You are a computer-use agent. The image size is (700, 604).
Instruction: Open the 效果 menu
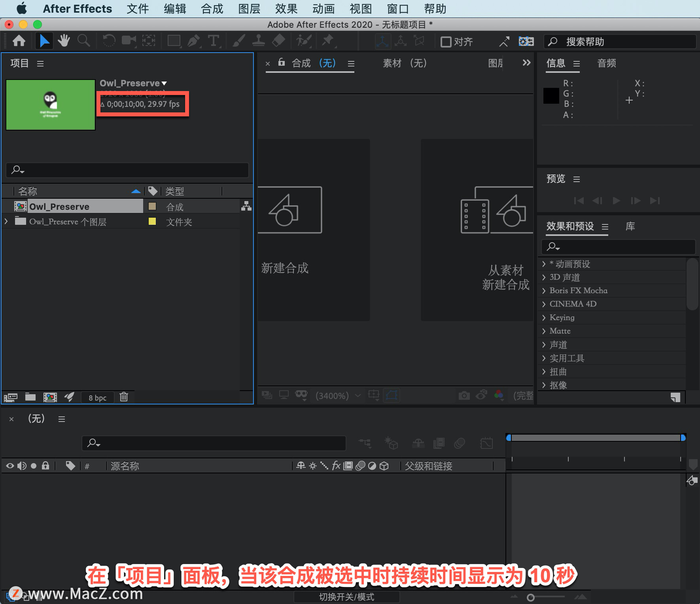(286, 9)
